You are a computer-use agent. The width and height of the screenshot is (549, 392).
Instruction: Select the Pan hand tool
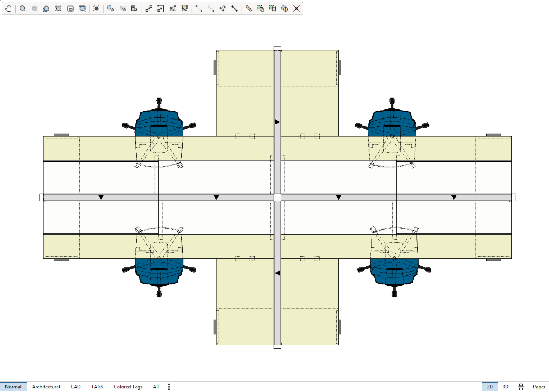[x=8, y=9]
